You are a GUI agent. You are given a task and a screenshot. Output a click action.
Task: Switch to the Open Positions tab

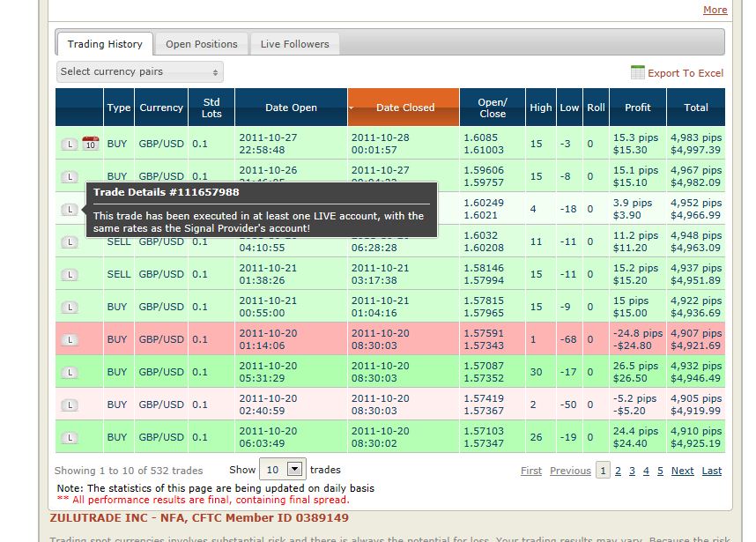[202, 44]
